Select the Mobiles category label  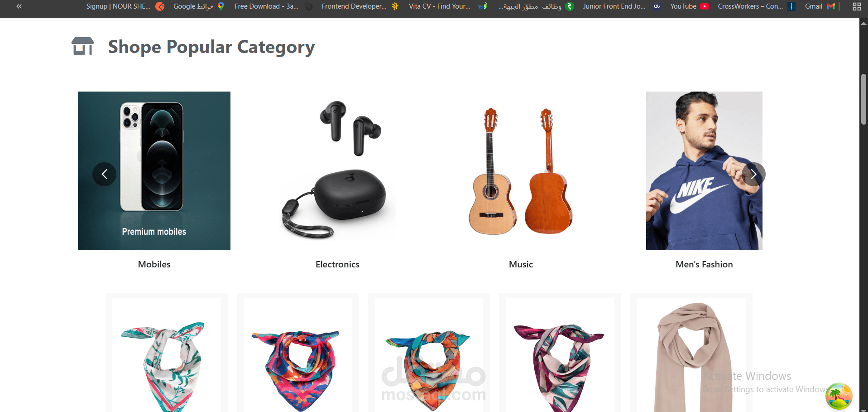tap(154, 264)
